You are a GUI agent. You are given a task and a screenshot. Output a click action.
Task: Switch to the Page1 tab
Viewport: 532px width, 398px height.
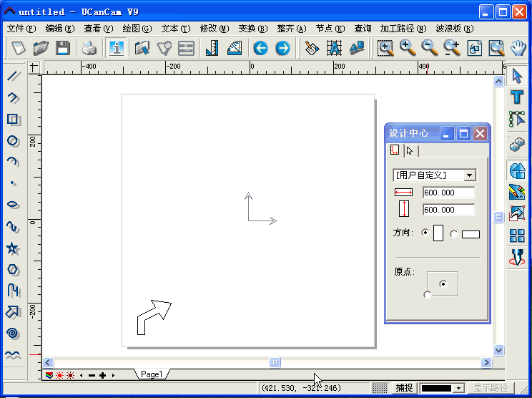click(x=152, y=374)
